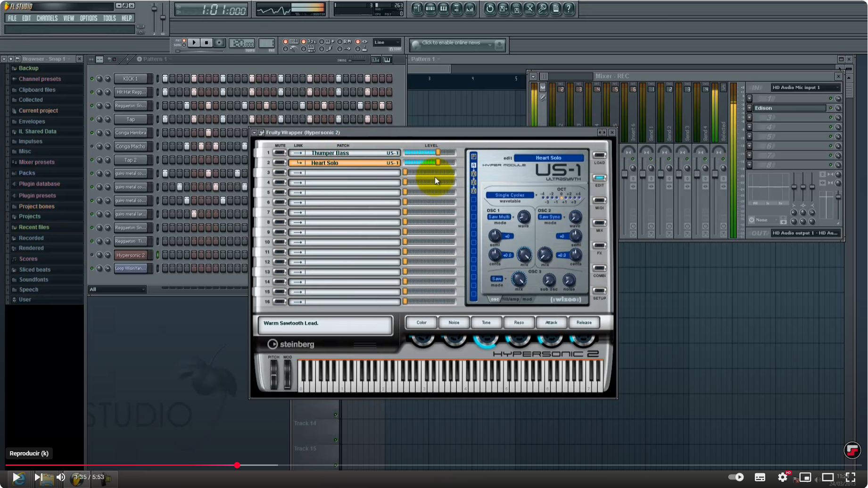
Task: Open the mixer icon in top toolbar
Action: (470, 8)
